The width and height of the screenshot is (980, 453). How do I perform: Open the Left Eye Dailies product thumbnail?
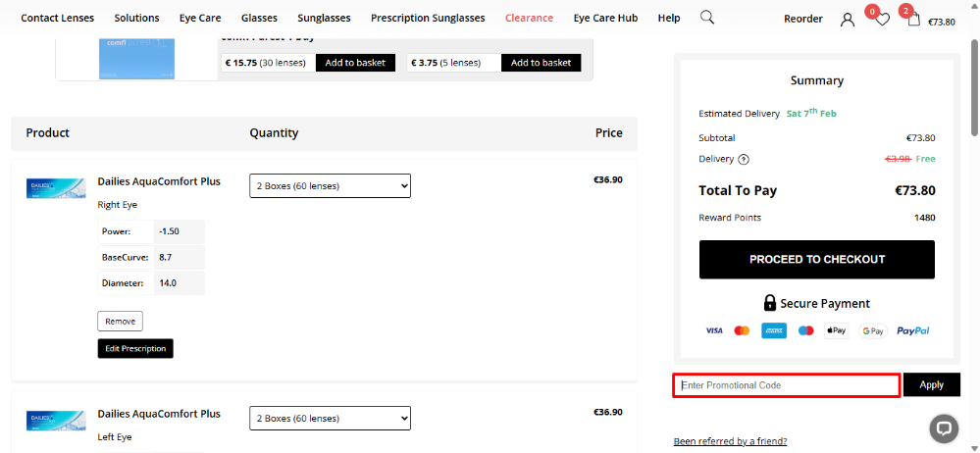click(x=56, y=422)
